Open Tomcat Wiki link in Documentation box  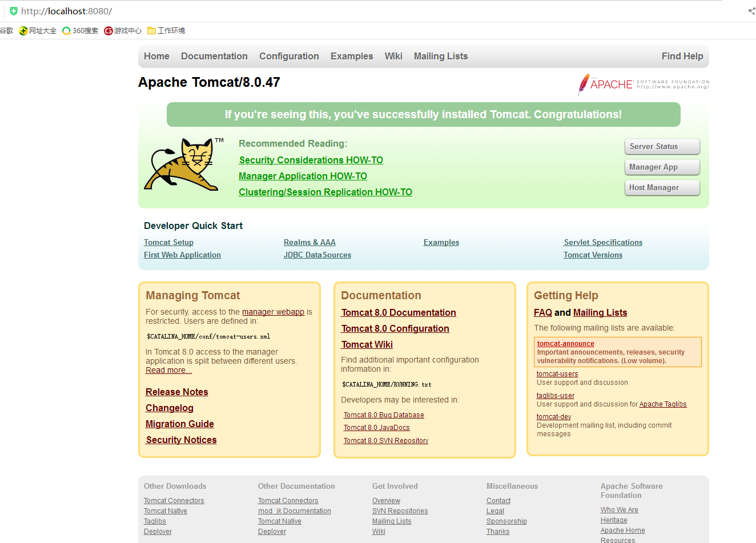pyautogui.click(x=367, y=344)
